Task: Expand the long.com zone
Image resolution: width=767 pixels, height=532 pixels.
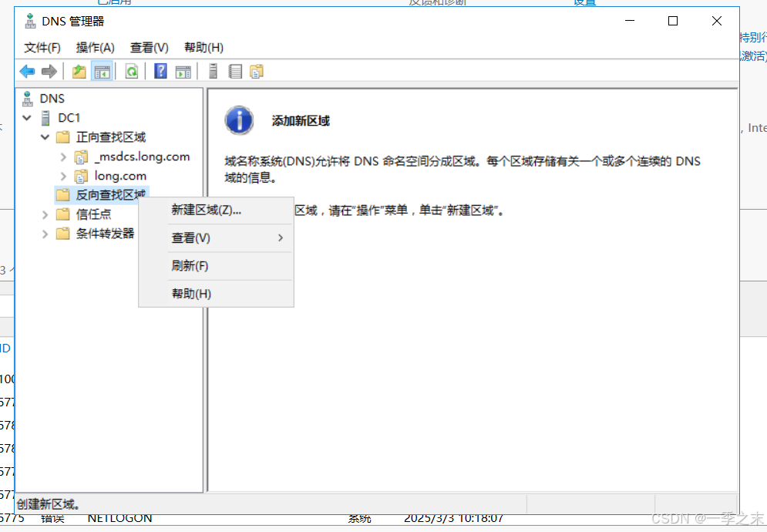Action: (x=63, y=176)
